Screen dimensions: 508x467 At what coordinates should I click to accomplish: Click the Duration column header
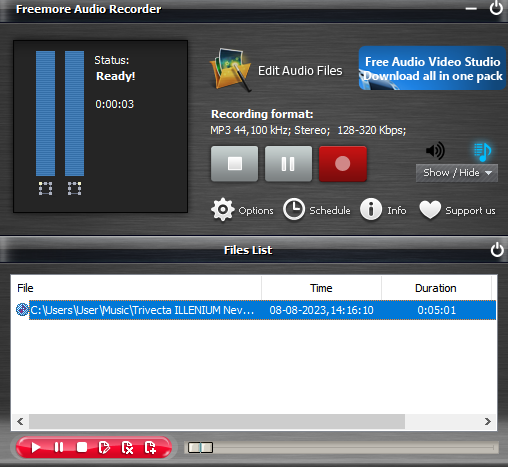pos(436,288)
